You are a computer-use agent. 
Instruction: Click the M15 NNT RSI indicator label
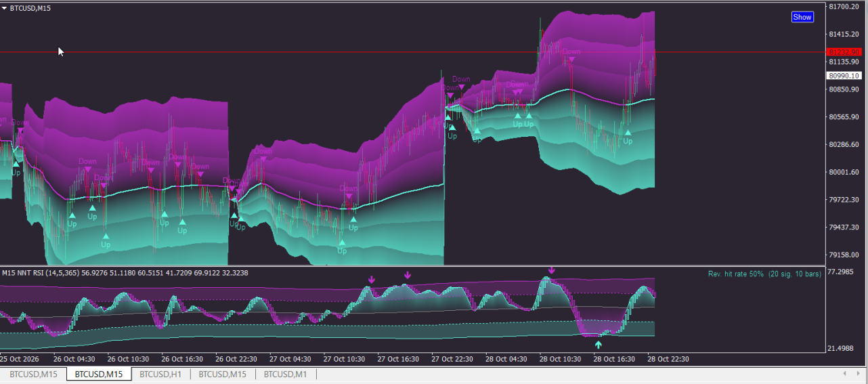[125, 273]
